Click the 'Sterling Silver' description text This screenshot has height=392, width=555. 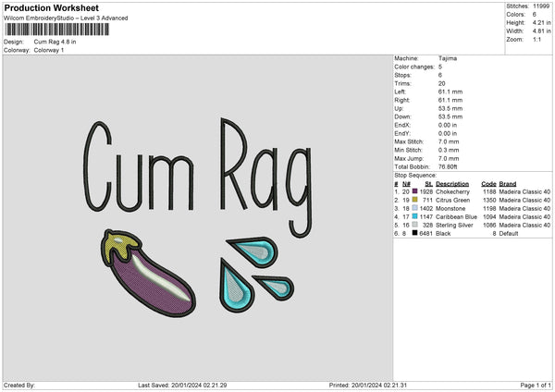click(x=454, y=226)
